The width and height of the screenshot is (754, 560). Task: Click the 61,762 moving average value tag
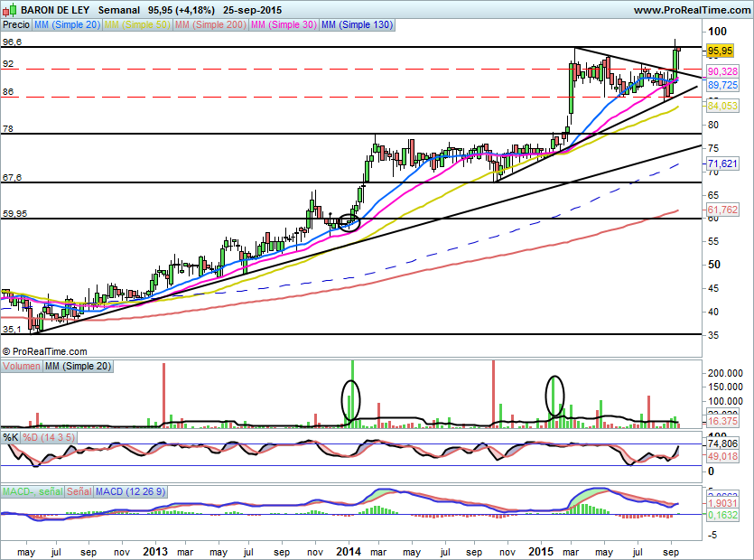pyautogui.click(x=722, y=210)
